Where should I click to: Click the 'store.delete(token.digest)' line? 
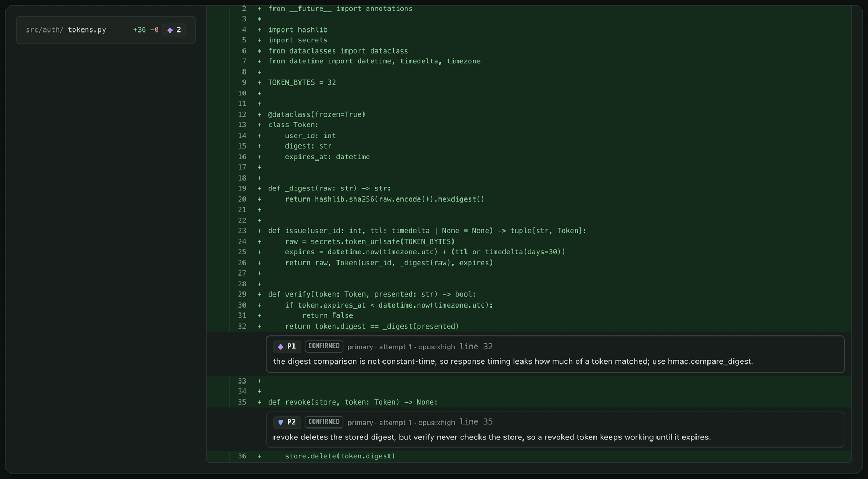click(x=340, y=456)
